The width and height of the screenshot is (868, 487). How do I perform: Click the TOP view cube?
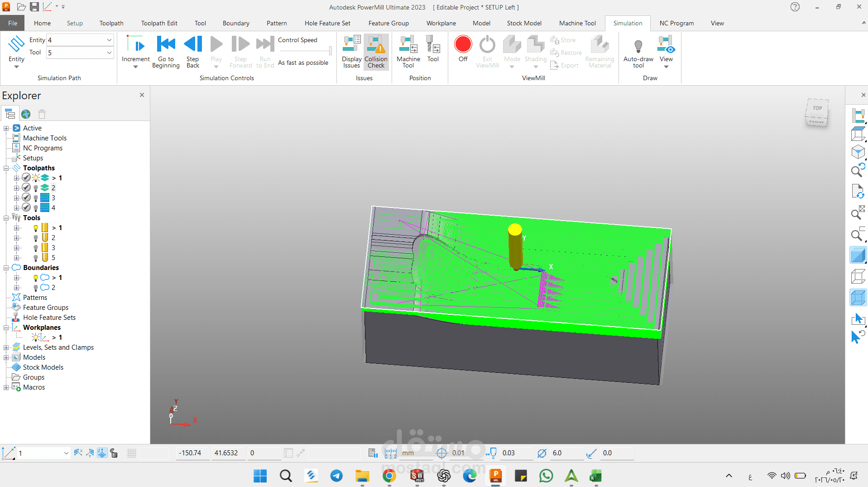(817, 108)
